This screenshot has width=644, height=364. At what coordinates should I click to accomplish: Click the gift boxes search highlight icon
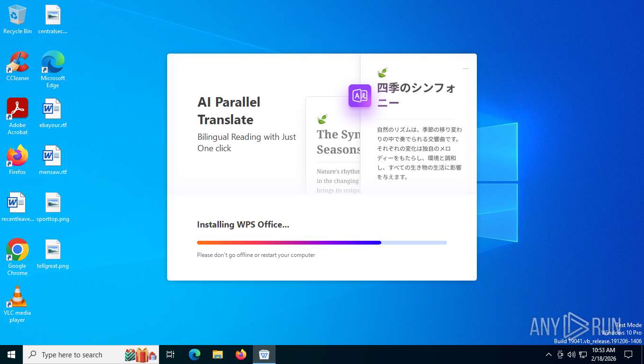pos(141,355)
